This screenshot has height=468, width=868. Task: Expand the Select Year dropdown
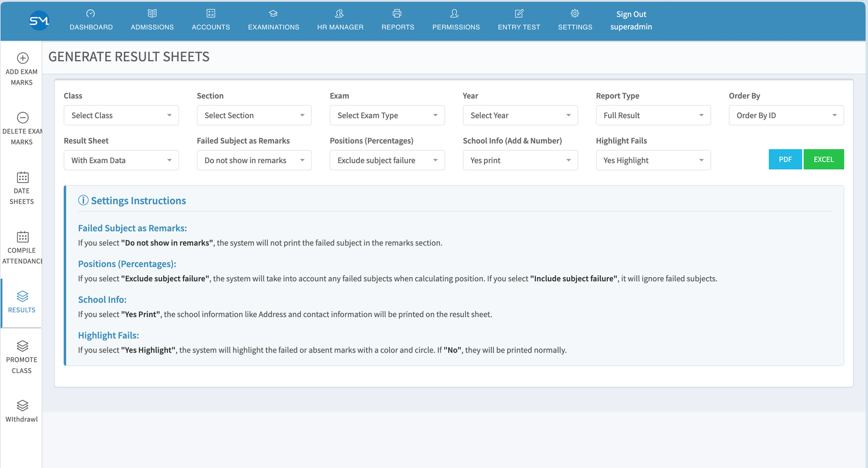point(520,116)
